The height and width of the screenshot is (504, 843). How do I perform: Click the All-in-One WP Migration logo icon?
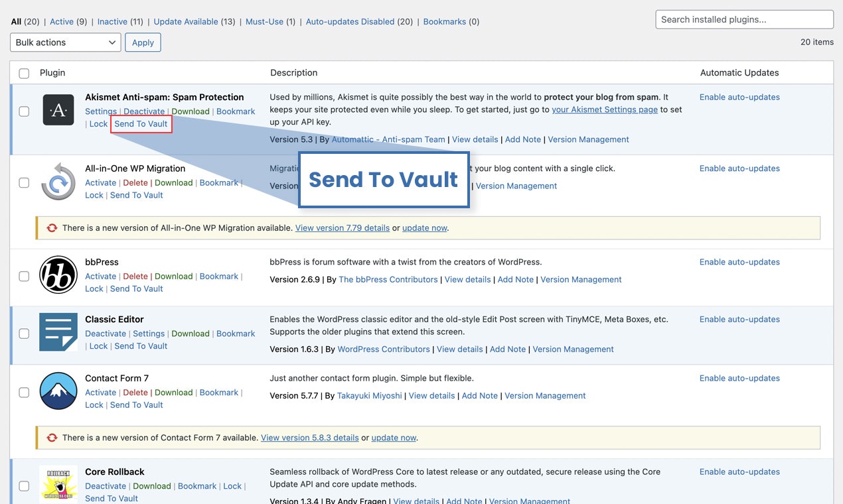coord(58,181)
